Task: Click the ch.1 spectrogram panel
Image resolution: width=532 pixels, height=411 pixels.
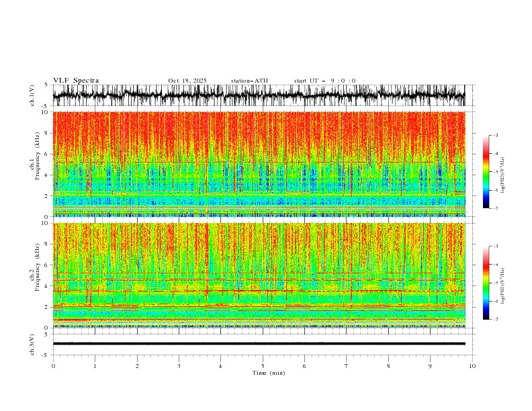Action: (259, 164)
